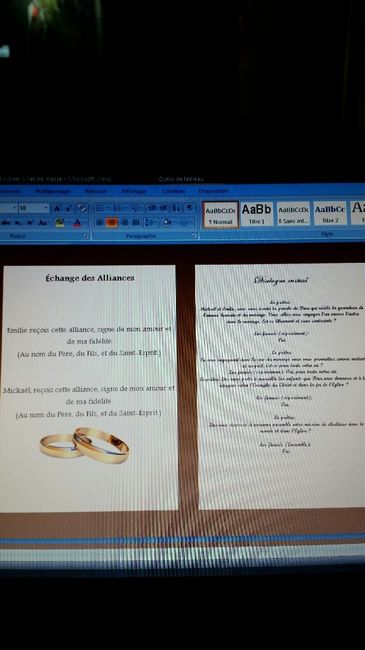Click the Grow Font icon

tap(57, 208)
